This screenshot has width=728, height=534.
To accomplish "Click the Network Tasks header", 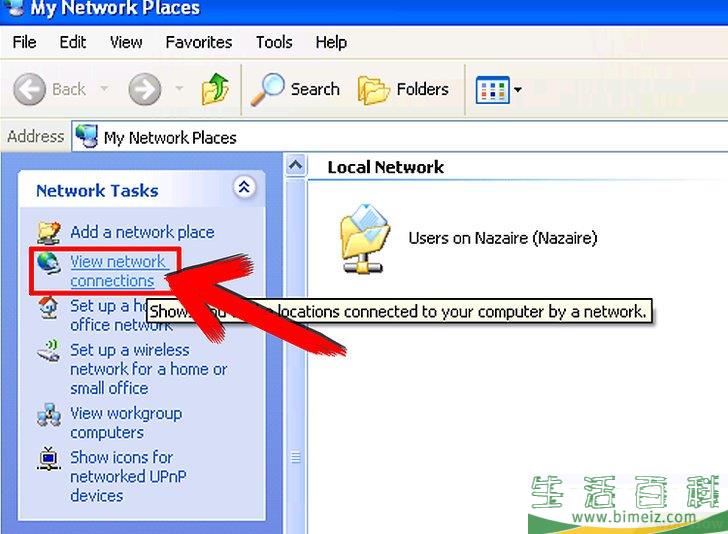I will (x=97, y=191).
